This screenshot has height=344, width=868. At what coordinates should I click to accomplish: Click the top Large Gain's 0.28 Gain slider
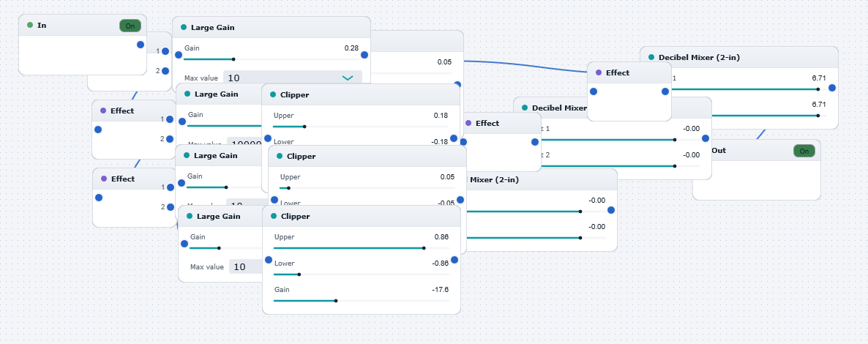point(272,59)
